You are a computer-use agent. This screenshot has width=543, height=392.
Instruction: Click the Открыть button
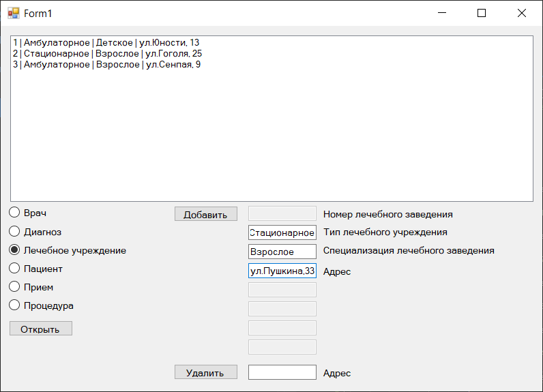[40, 329]
